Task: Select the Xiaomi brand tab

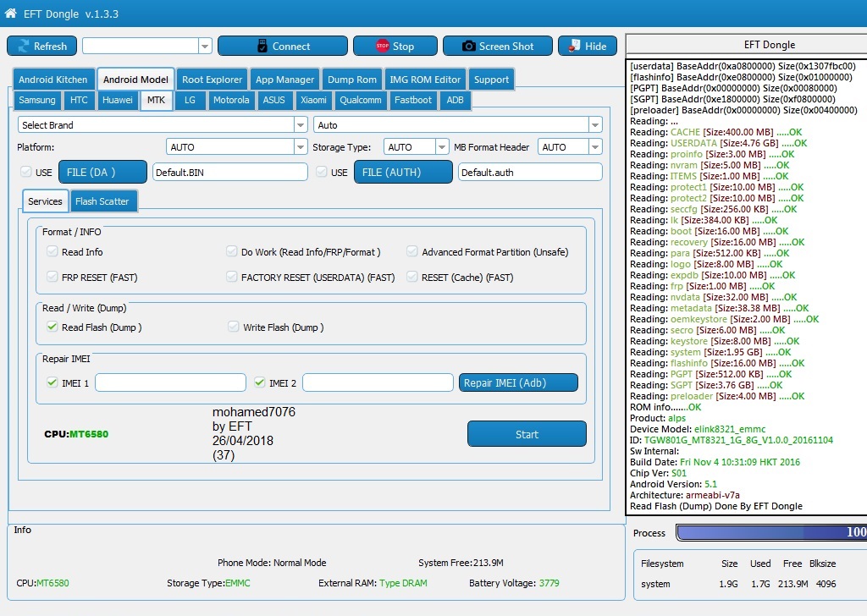Action: pyautogui.click(x=313, y=100)
